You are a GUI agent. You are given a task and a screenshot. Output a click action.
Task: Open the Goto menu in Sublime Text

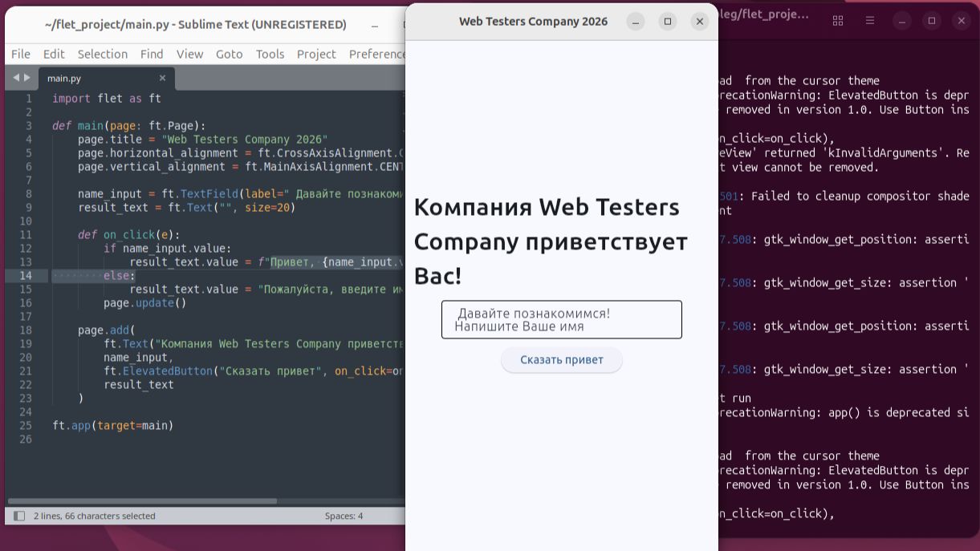point(229,54)
